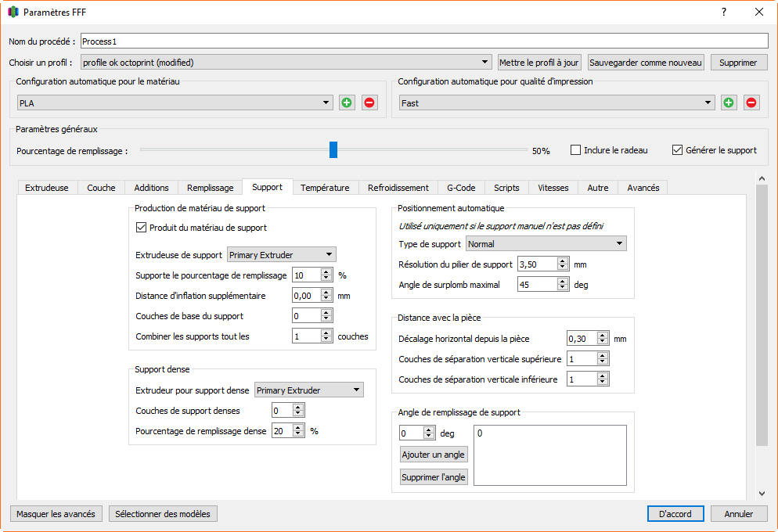Click Sauvegarder comme nouveau button
This screenshot has width=778, height=532.
click(x=646, y=63)
